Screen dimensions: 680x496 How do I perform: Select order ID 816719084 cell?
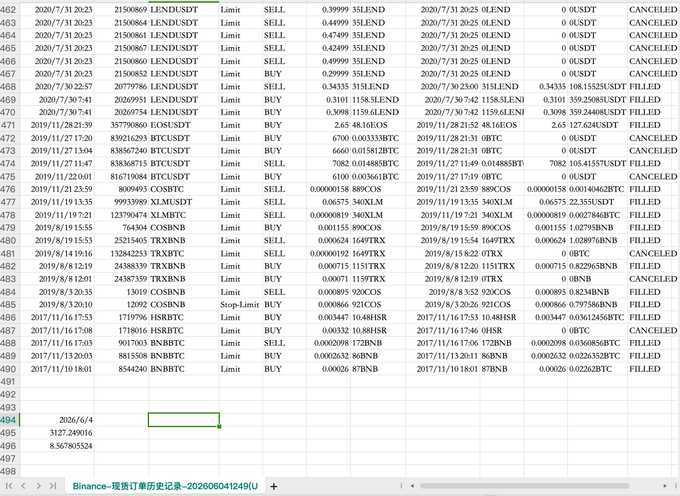(121, 177)
